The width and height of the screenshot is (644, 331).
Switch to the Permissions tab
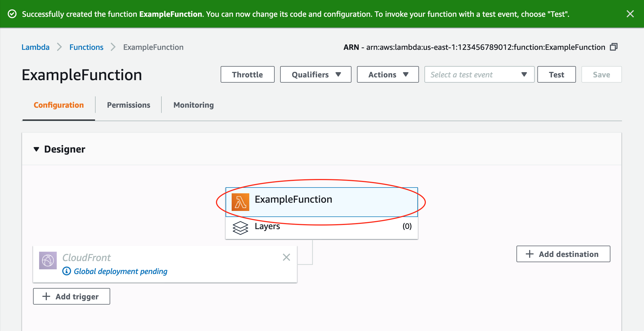[128, 105]
